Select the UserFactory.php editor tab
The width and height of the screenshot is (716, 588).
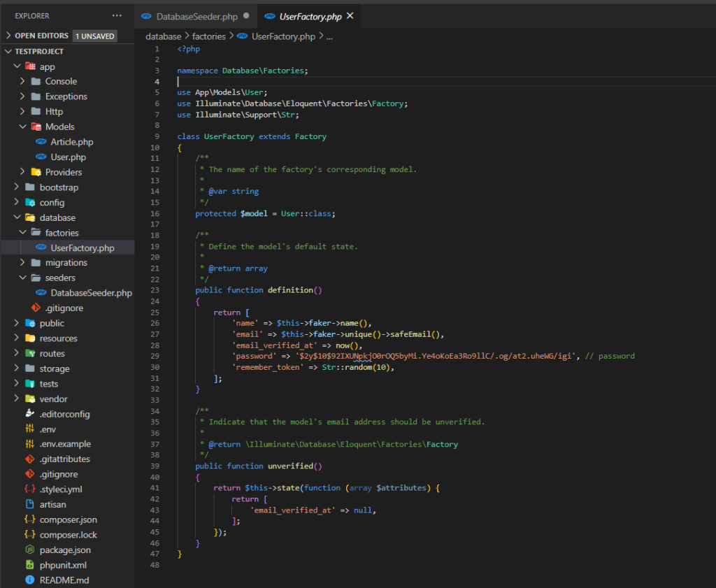pos(310,16)
